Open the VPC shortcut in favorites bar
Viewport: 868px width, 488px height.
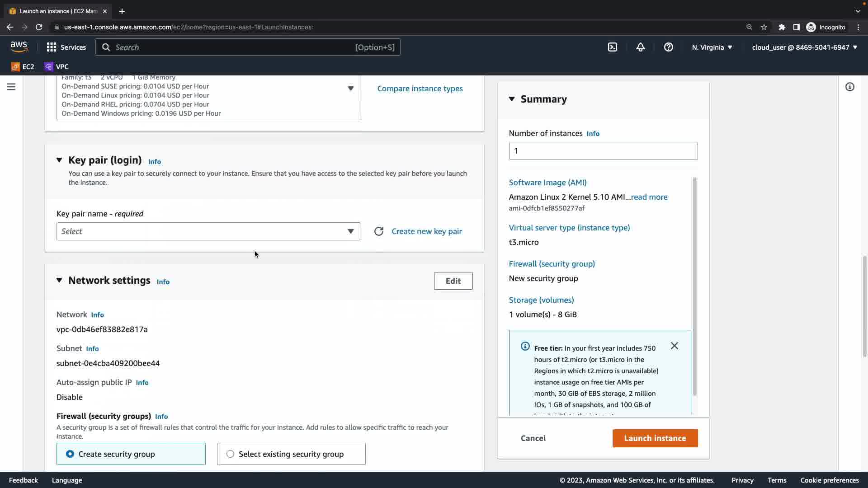coord(57,66)
